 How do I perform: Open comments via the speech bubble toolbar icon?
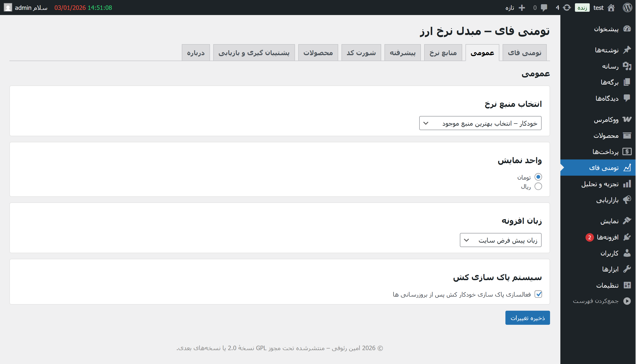click(544, 8)
